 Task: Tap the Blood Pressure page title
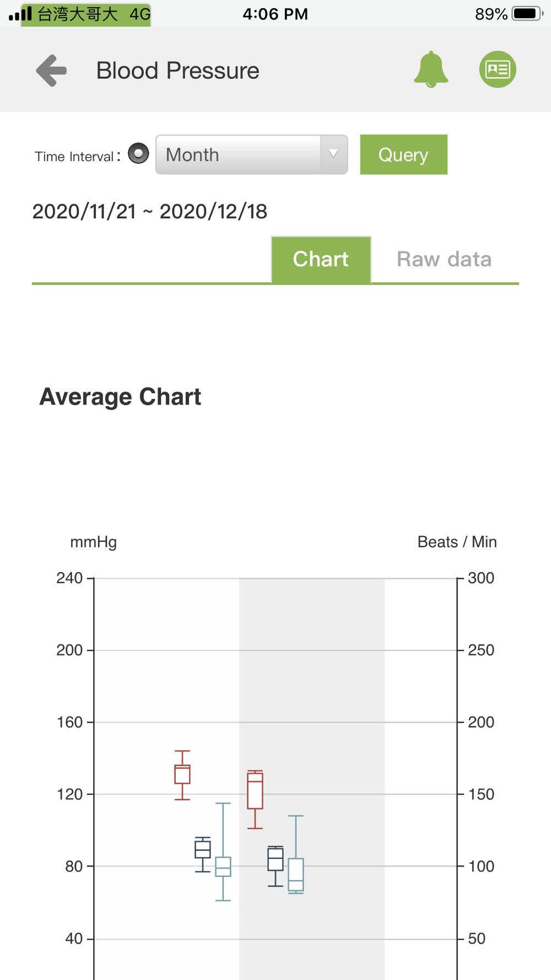(x=177, y=71)
